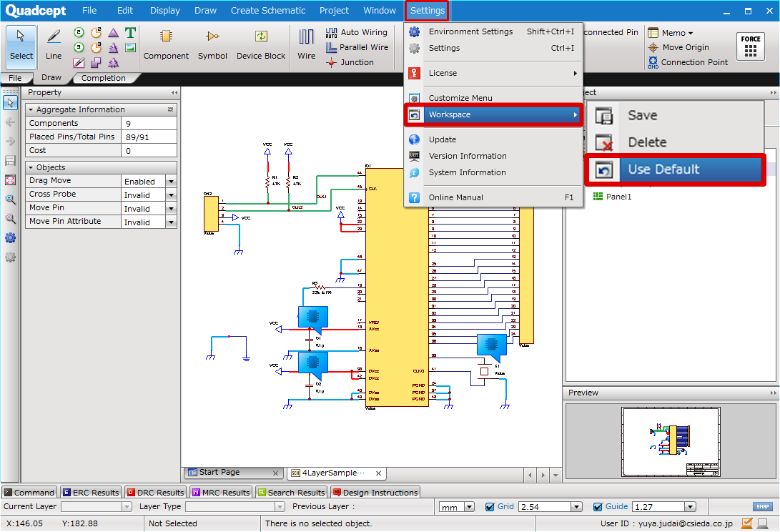Toggle the SNAP button in status bar

pyautogui.click(x=763, y=507)
